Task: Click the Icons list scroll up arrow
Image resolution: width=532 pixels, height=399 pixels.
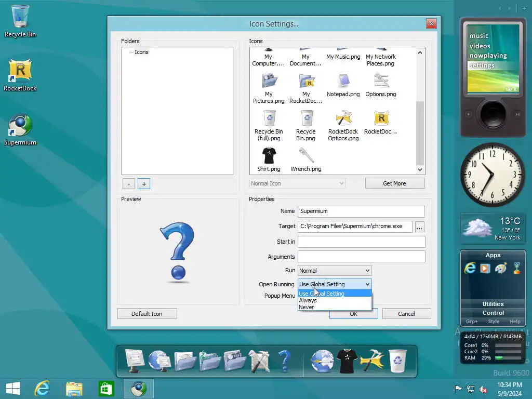Action: pos(420,52)
